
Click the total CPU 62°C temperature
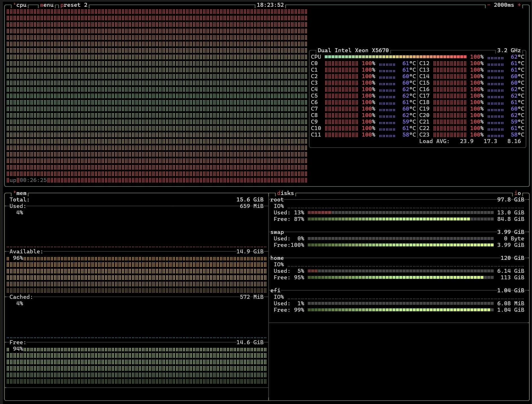[x=518, y=57]
